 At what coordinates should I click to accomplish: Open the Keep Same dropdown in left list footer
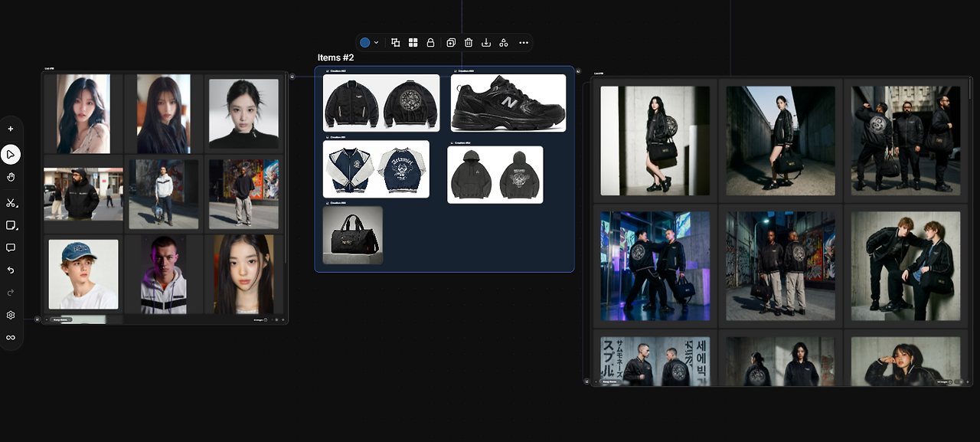(x=63, y=319)
